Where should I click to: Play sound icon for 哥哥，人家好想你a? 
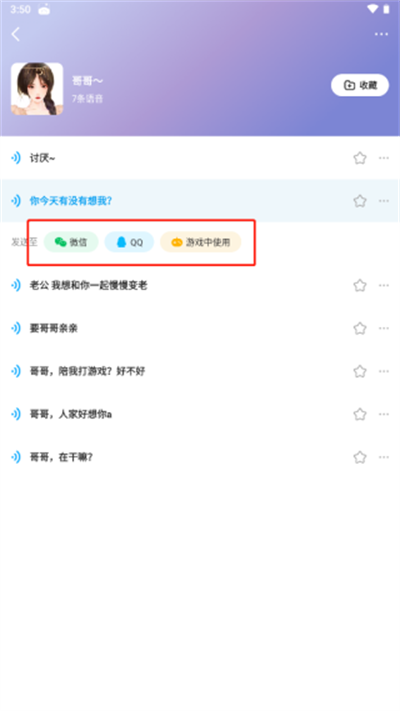[x=16, y=414]
